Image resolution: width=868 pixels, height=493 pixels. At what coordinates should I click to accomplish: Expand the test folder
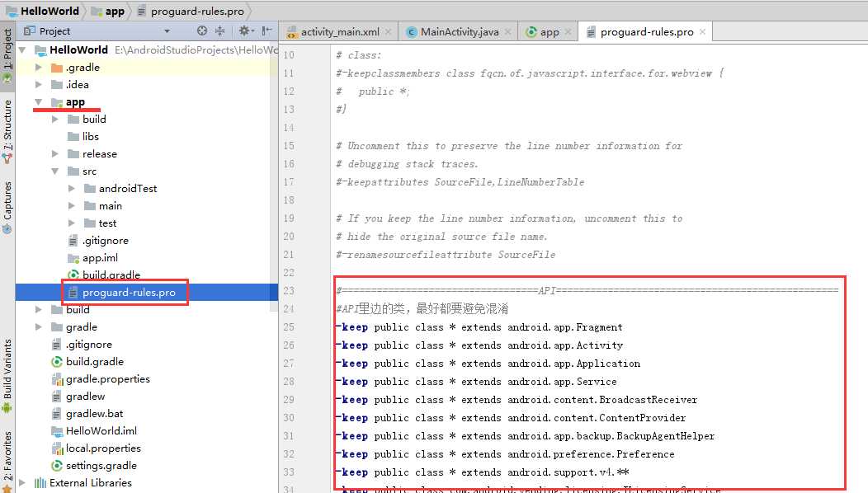click(x=72, y=223)
